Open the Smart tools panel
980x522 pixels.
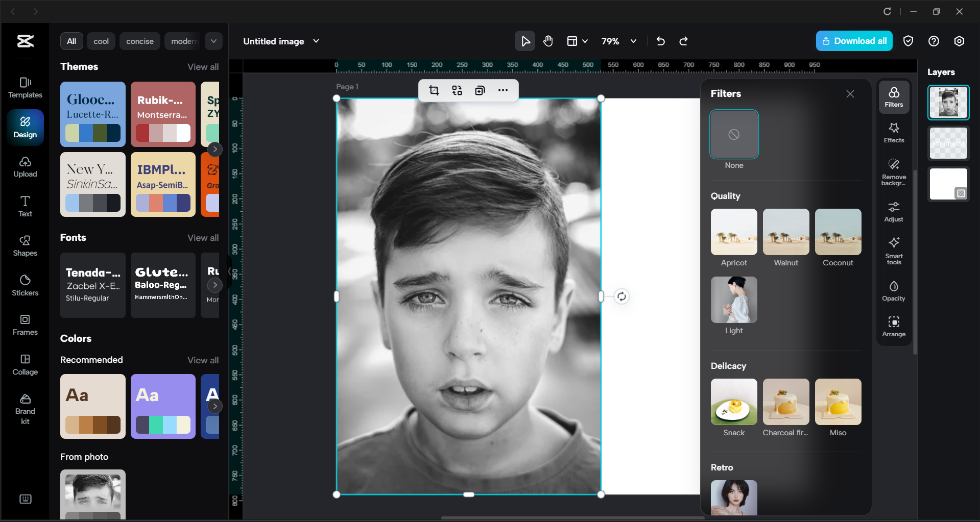[893, 250]
